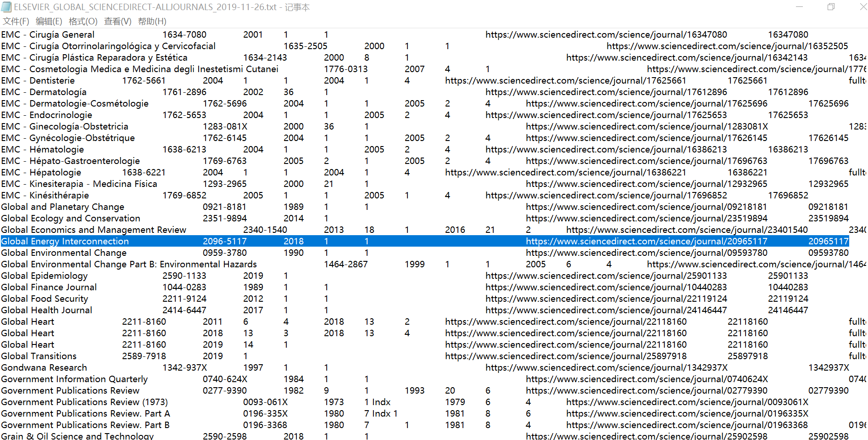
Task: Click ISSN '2414-6447' text
Action: point(184,310)
